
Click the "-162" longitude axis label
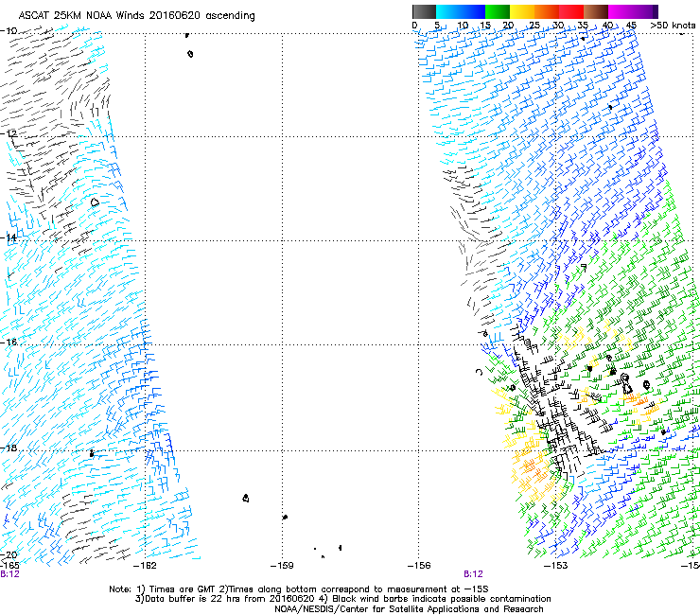coord(145,566)
